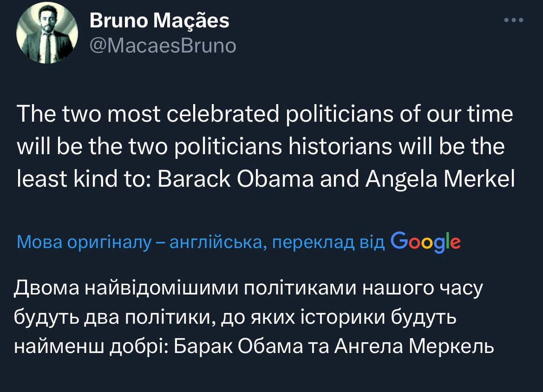Click the Google logo in translation notice
The width and height of the screenshot is (543, 392).
click(426, 242)
